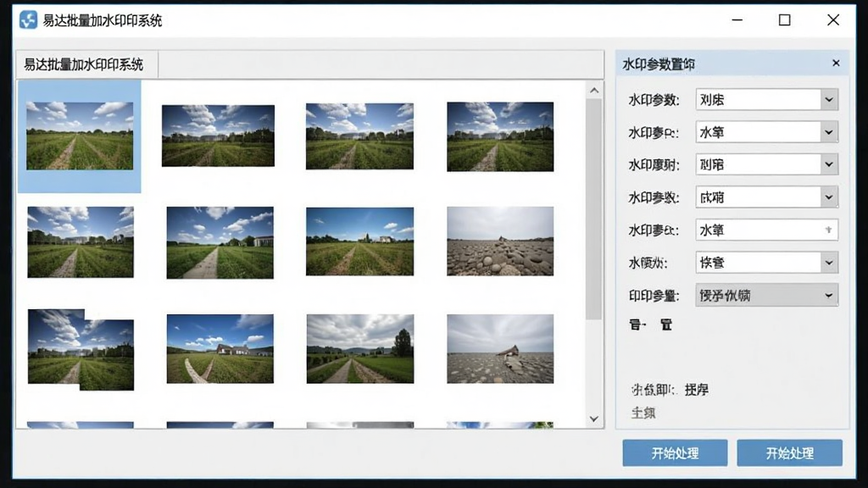Viewport: 868px width, 488px height.
Task: Close the main application window
Action: [833, 20]
